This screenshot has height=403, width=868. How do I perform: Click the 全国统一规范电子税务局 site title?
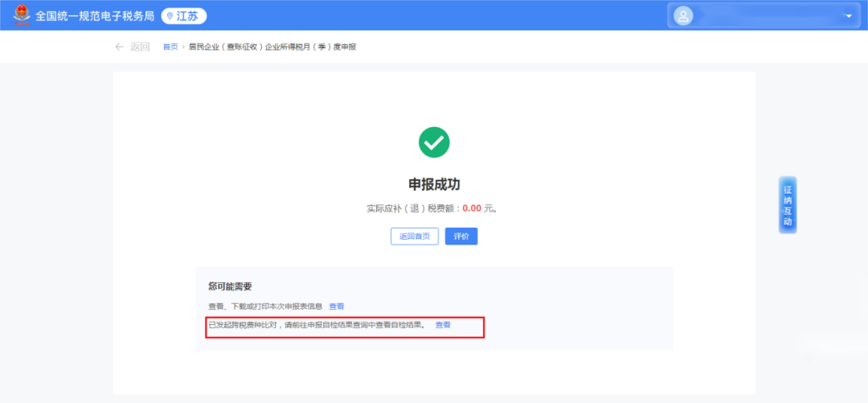click(95, 16)
